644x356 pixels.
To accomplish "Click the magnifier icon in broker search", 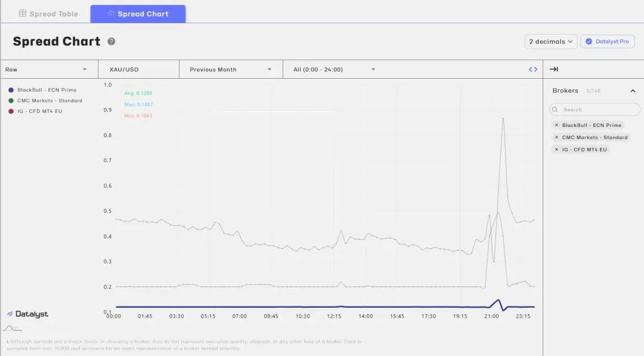I will pyautogui.click(x=555, y=110).
